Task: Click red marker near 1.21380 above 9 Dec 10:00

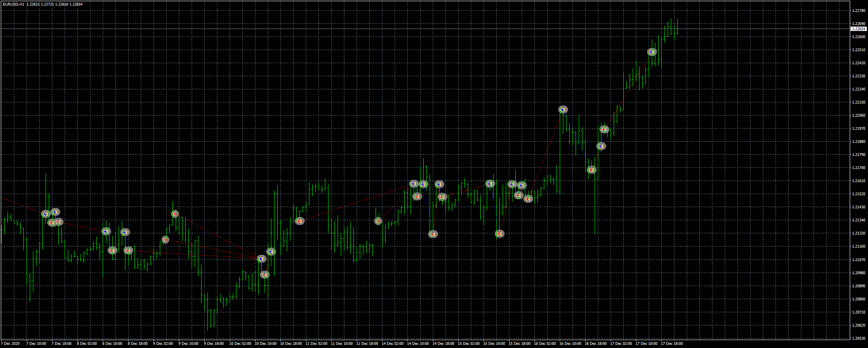Action: (x=175, y=214)
